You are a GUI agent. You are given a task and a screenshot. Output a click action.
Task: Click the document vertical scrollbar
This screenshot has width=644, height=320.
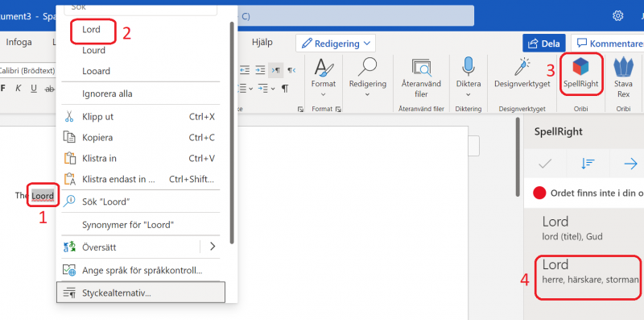point(518,156)
